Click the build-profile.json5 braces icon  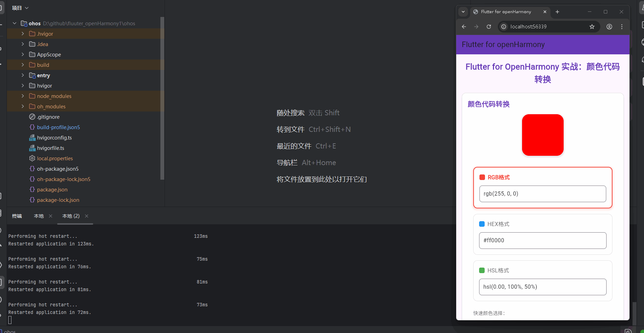point(32,127)
